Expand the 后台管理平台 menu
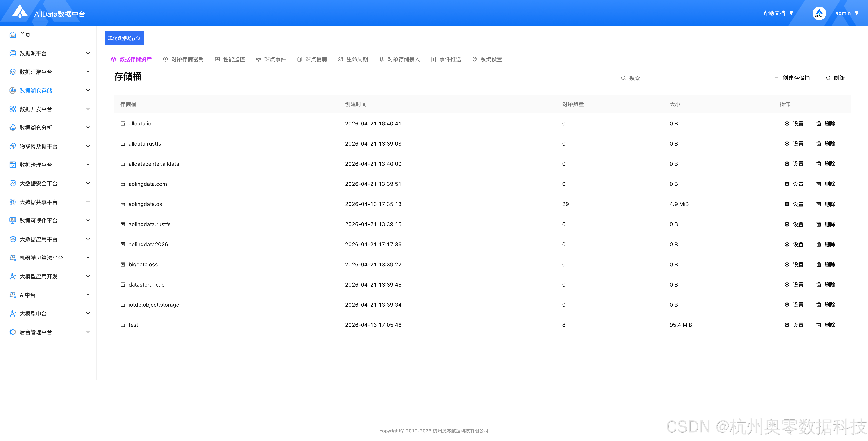 (x=88, y=332)
